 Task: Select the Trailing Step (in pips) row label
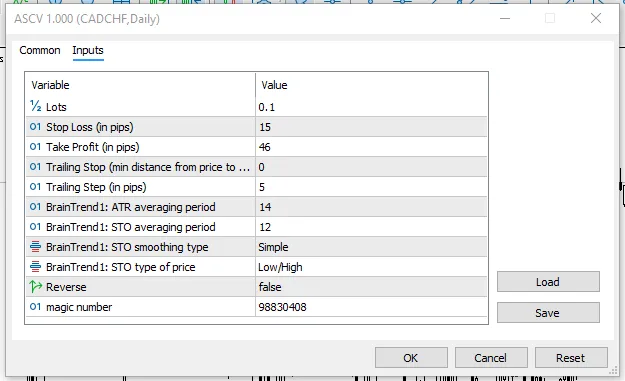pos(96,187)
